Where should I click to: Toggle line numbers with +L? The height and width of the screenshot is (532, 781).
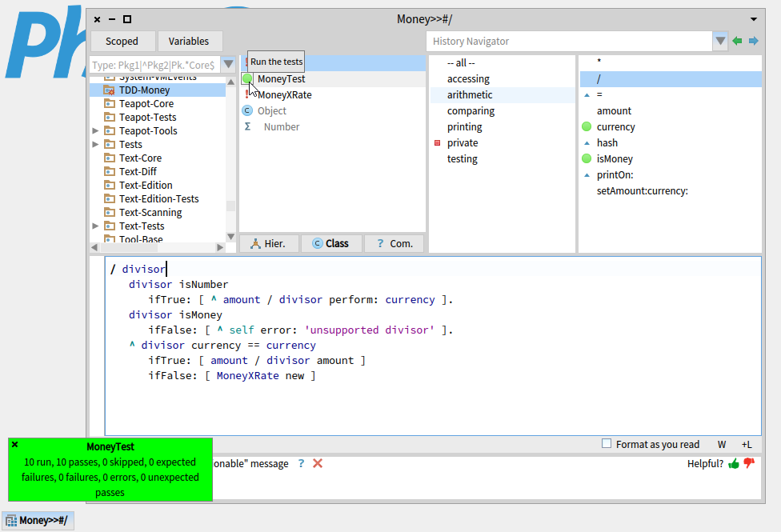pyautogui.click(x=746, y=444)
